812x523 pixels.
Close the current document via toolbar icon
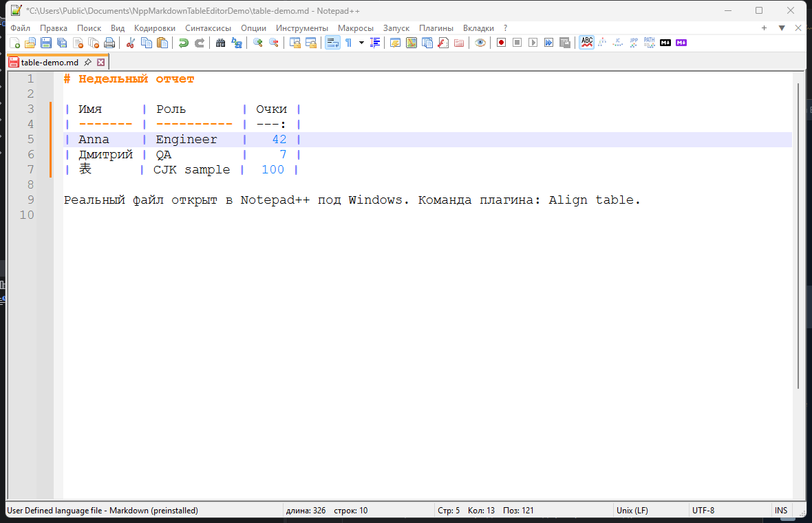78,43
